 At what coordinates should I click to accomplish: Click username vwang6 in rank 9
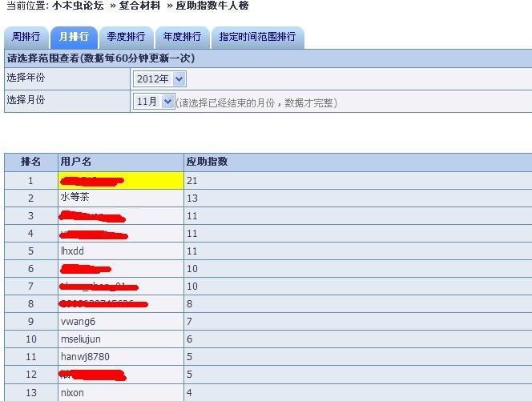pos(78,321)
